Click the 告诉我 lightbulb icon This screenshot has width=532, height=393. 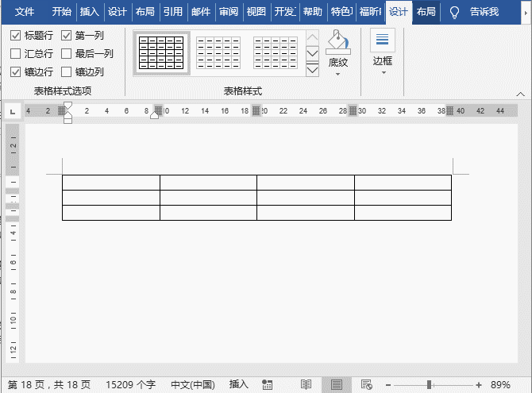pyautogui.click(x=454, y=13)
